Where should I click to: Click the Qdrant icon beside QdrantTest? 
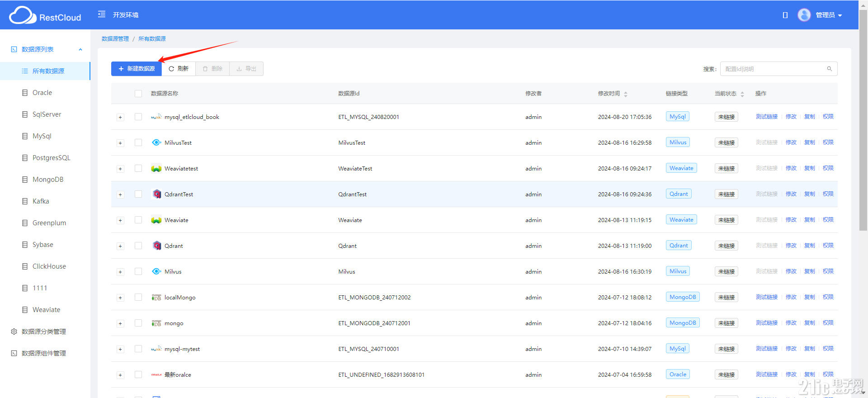[157, 194]
